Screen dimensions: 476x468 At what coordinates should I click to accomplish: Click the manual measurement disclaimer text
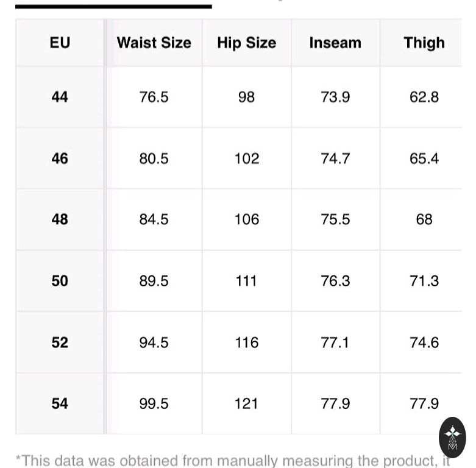pos(232,460)
